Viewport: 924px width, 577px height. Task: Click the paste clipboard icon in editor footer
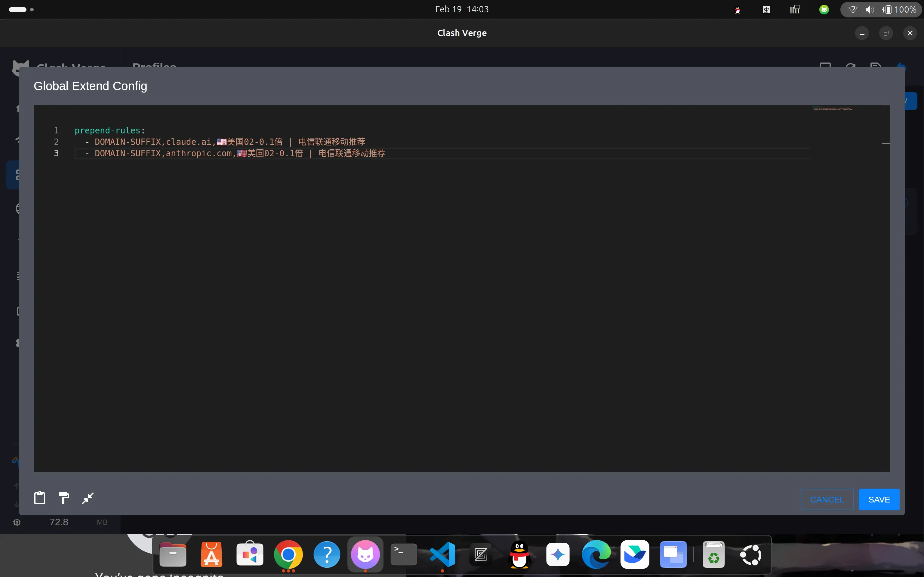click(40, 498)
